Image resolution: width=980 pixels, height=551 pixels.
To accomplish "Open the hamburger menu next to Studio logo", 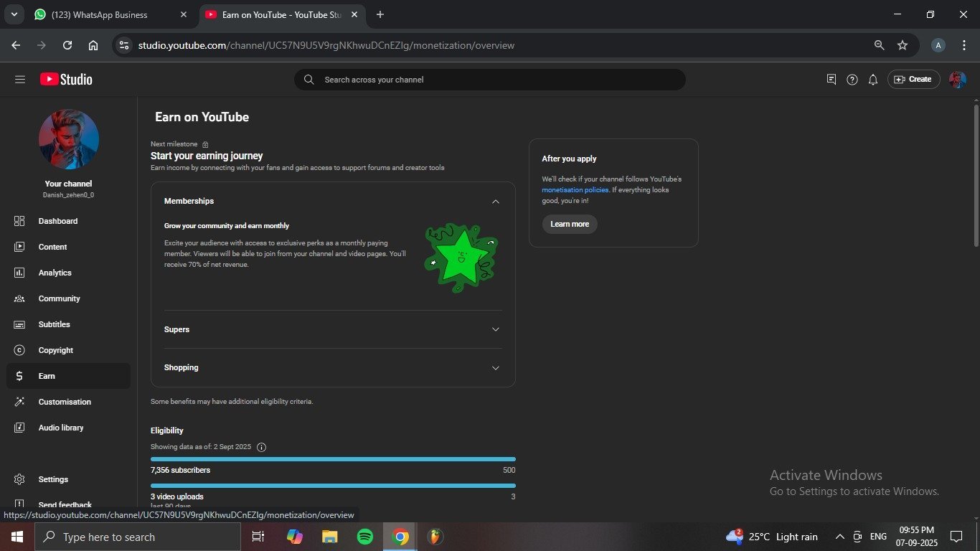I will [20, 80].
